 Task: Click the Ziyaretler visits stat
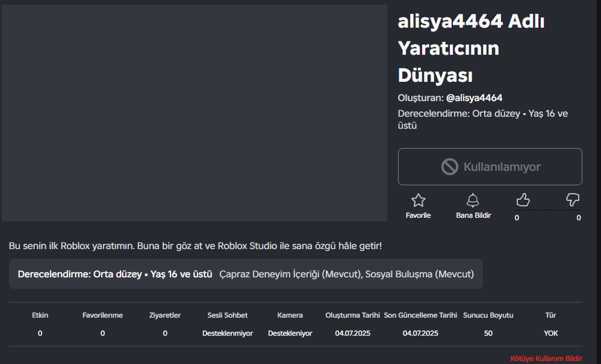pos(165,324)
